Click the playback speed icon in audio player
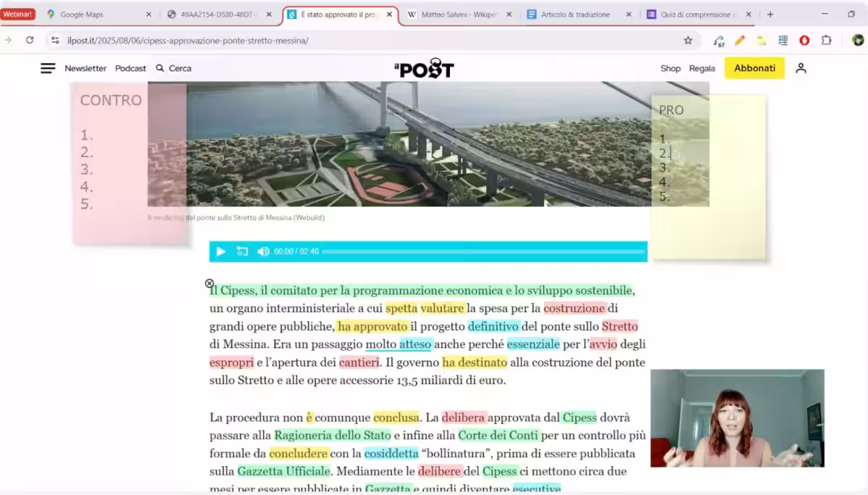The width and height of the screenshot is (868, 495). 242,252
